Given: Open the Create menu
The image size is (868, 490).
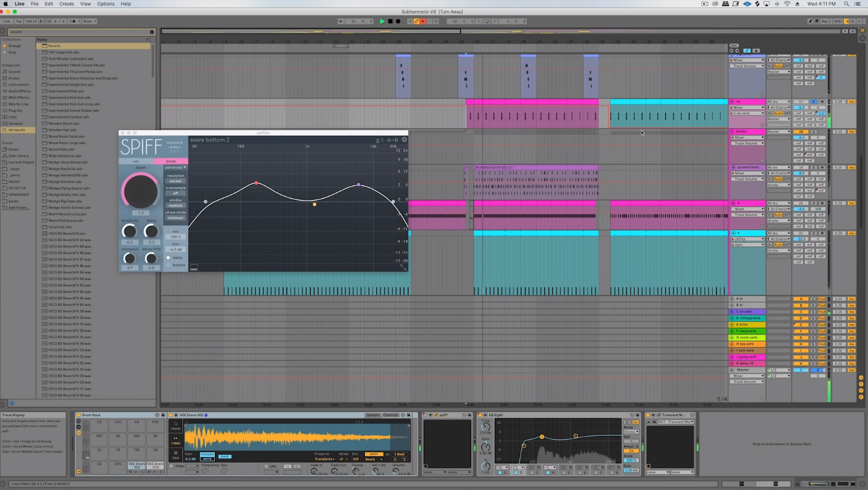Looking at the screenshot, I should 67,4.
